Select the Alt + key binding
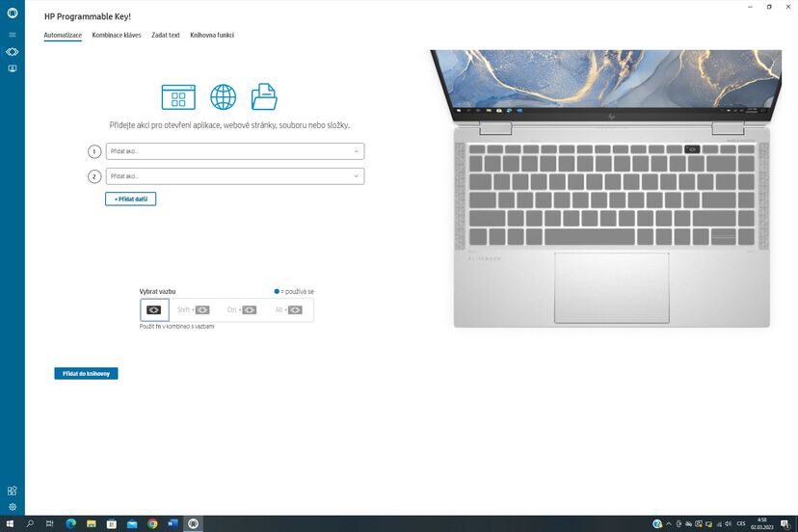The image size is (798, 532). [x=288, y=309]
